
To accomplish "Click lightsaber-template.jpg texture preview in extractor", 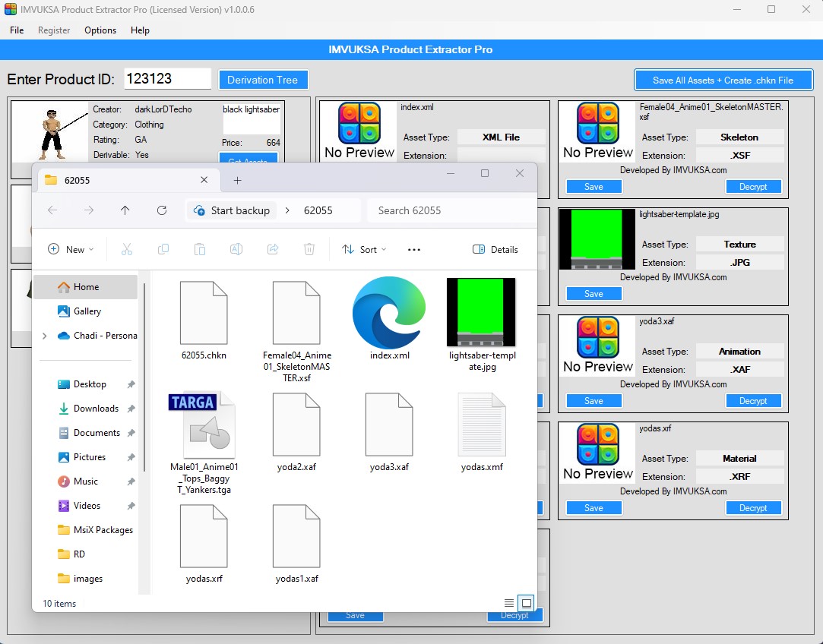I will click(597, 239).
